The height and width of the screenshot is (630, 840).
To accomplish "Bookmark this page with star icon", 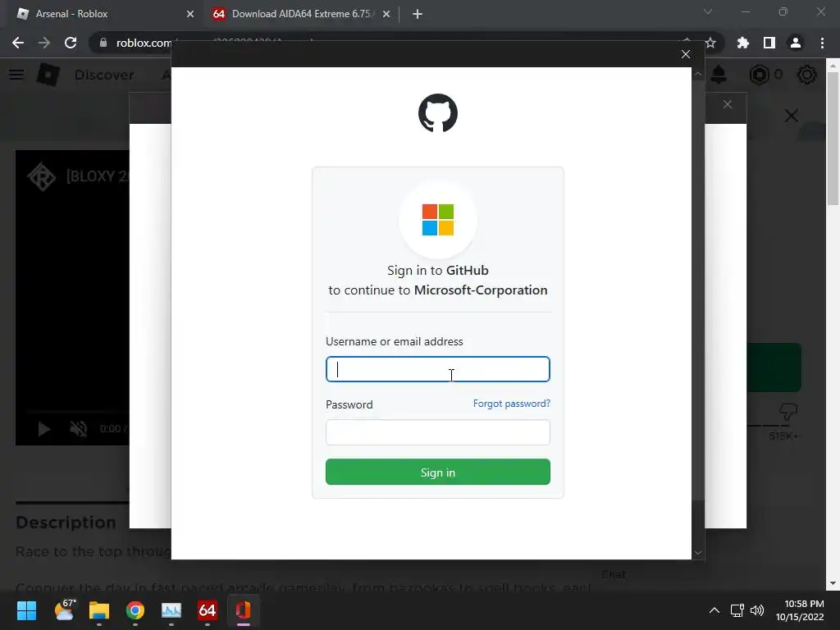I will (x=710, y=43).
